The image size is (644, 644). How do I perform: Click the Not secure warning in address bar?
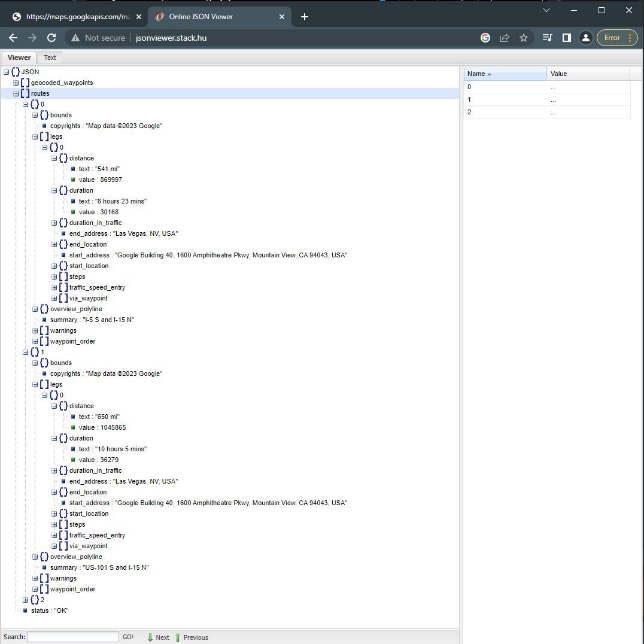98,37
